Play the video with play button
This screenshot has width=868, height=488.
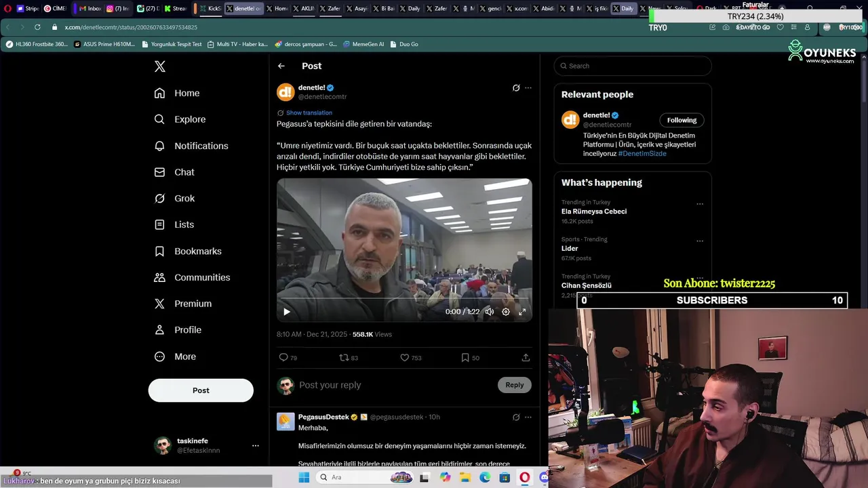point(286,312)
